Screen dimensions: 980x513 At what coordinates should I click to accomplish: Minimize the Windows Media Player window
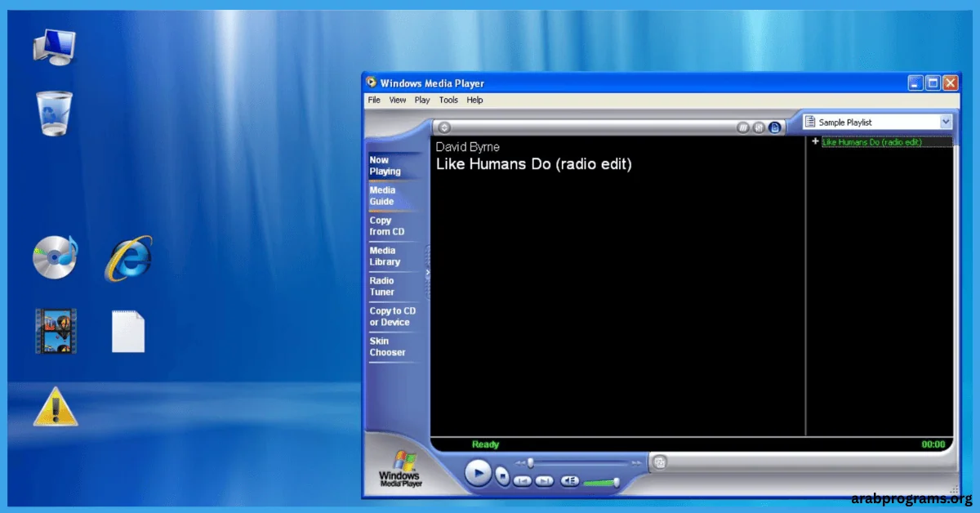pos(915,83)
